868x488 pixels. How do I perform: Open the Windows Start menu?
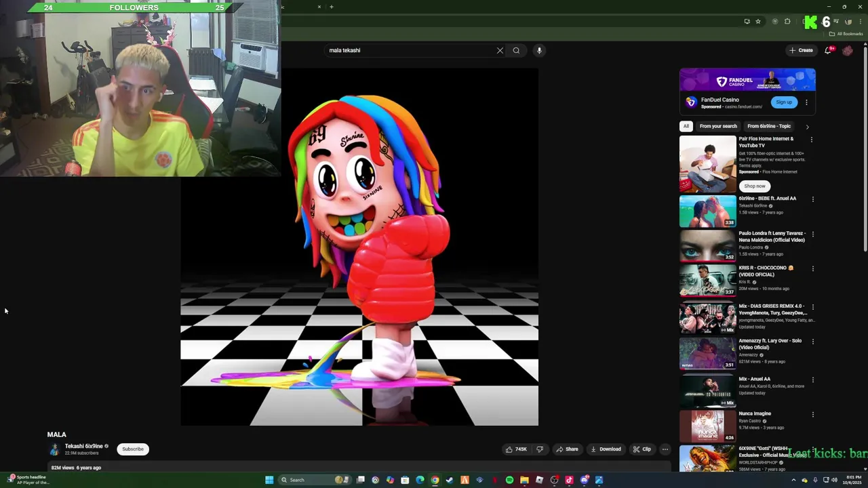269,480
